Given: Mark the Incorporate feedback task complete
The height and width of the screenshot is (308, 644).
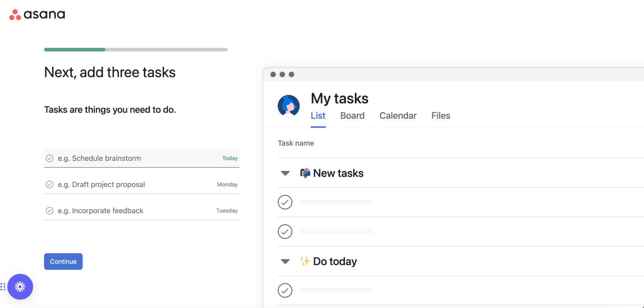Looking at the screenshot, I should pos(49,210).
